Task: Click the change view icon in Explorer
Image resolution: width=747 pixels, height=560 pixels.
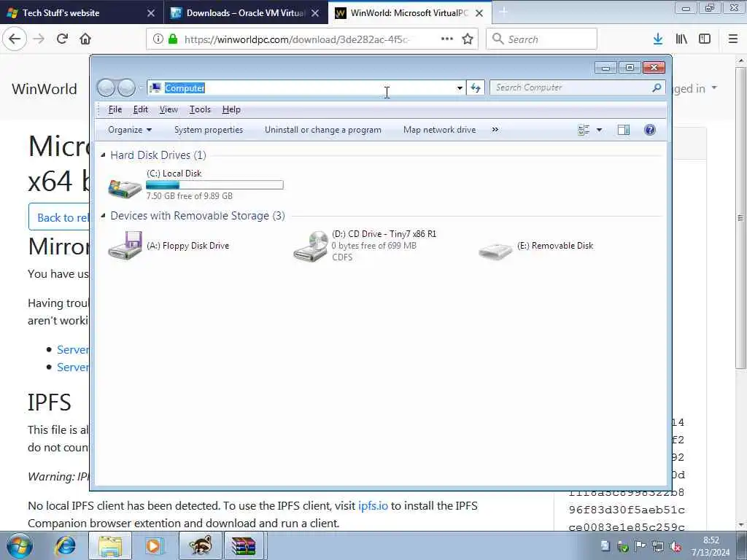Action: (x=583, y=130)
